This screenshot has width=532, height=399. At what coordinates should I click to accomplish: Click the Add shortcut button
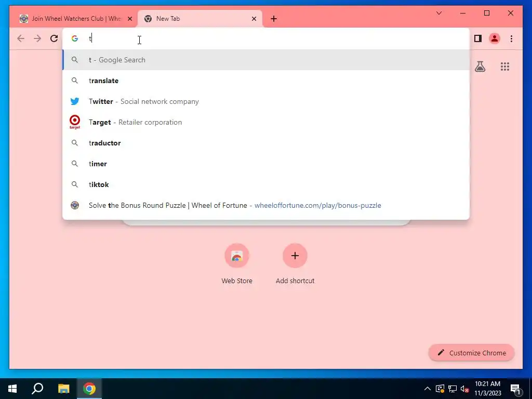[295, 263]
